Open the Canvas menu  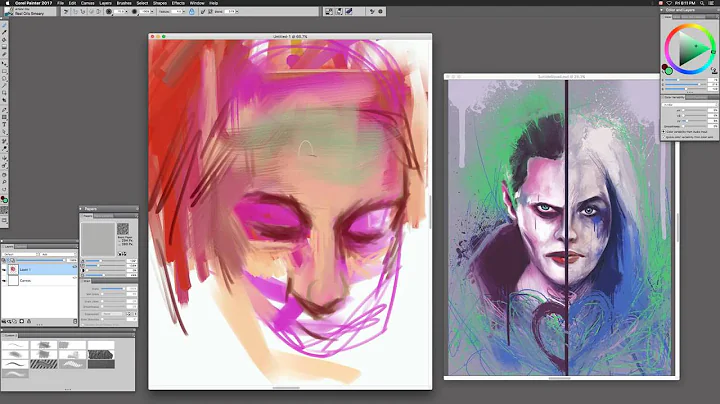pos(87,3)
